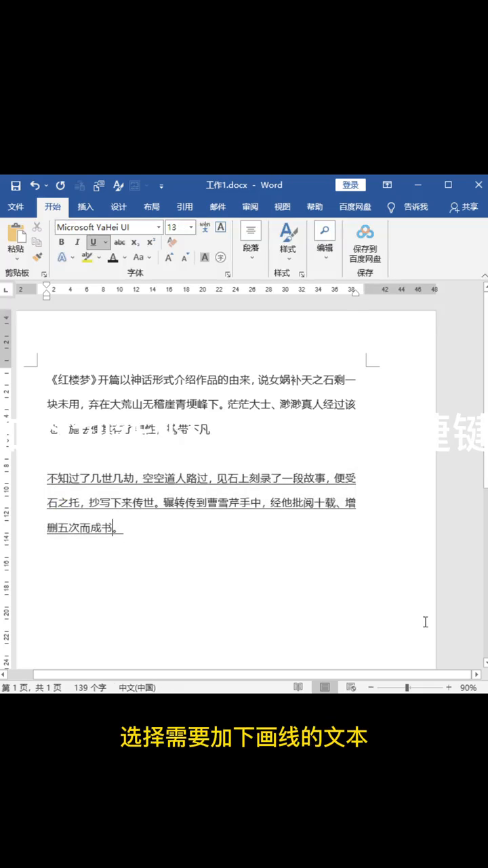488x868 pixels.
Task: Toggle Bold formatting
Action: pos(62,242)
